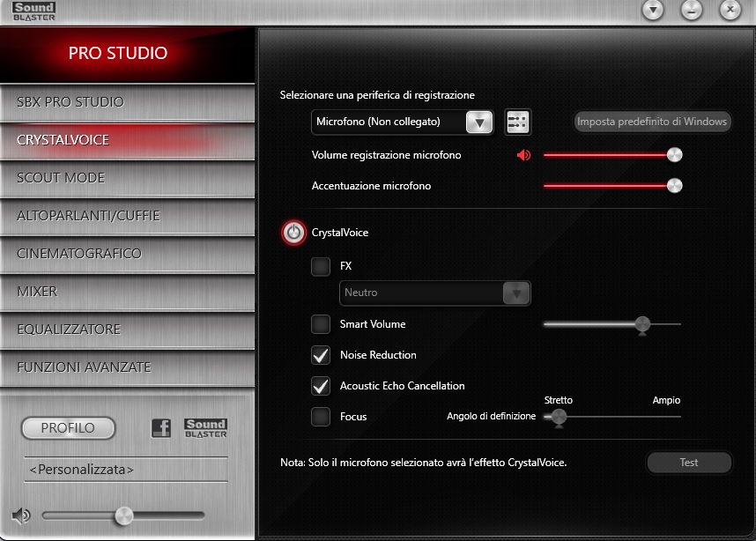Go to the CINEMATOGRAFICO section
The width and height of the screenshot is (756, 541).
(127, 254)
